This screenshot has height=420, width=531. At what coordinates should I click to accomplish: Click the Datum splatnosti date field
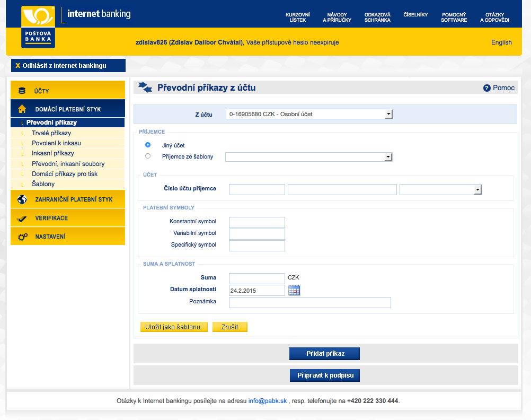[x=256, y=290]
